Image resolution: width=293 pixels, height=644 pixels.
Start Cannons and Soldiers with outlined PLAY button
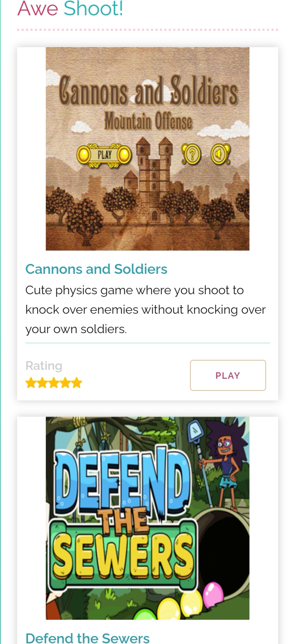228,375
